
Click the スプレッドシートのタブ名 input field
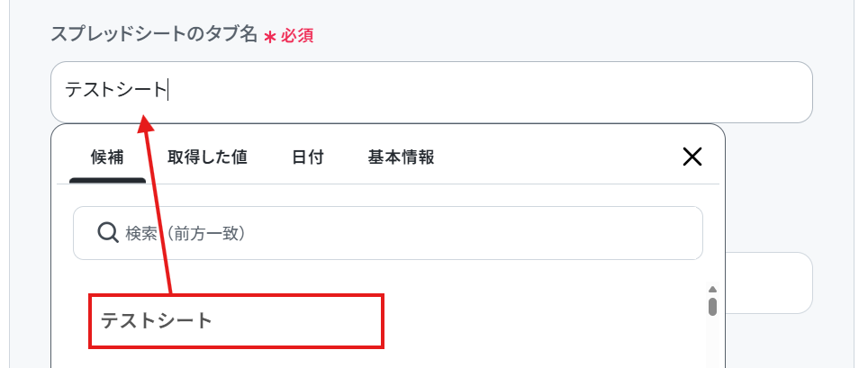point(431,92)
